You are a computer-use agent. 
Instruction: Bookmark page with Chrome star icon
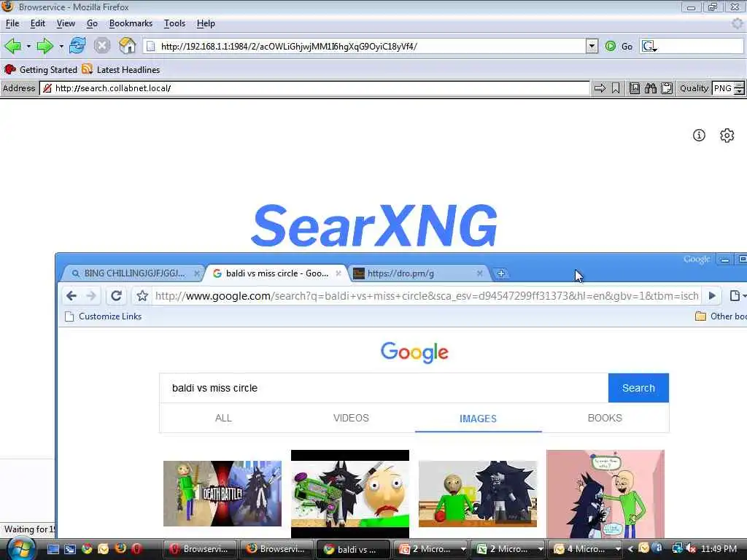tap(142, 296)
